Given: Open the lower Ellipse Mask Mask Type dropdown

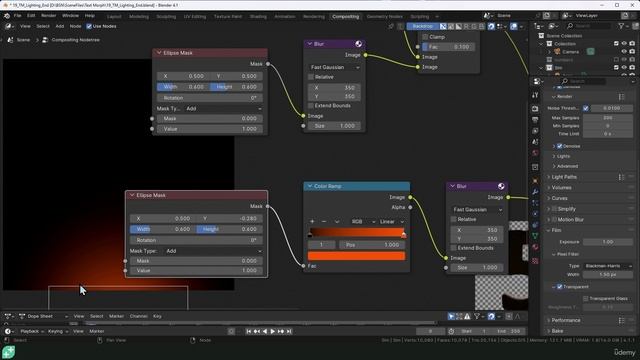Looking at the screenshot, I should 213,251.
